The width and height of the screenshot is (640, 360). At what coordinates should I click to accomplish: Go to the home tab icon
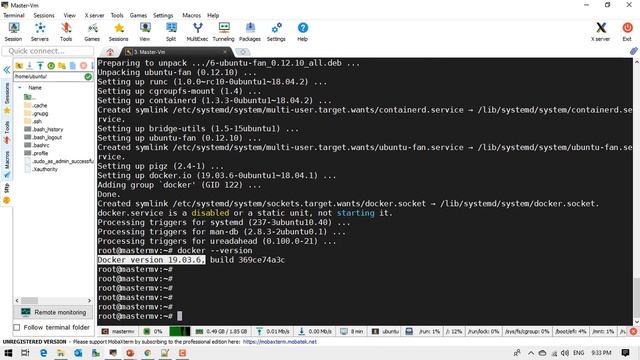[x=110, y=52]
